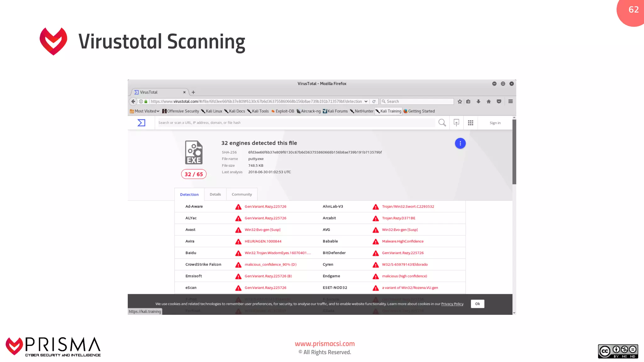Viewport: 644px width, 362px height.
Task: Expand the Most Visited bookmarks dropdown
Action: tap(145, 111)
